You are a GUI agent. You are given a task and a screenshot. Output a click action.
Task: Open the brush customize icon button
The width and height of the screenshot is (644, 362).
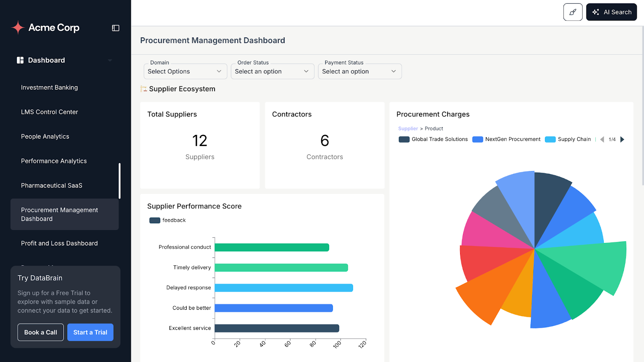coord(573,12)
